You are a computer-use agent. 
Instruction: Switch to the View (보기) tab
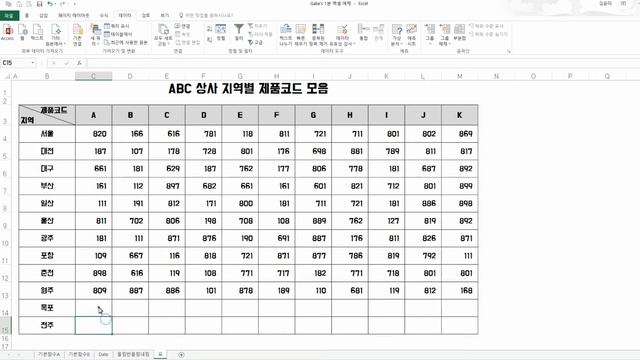point(164,16)
